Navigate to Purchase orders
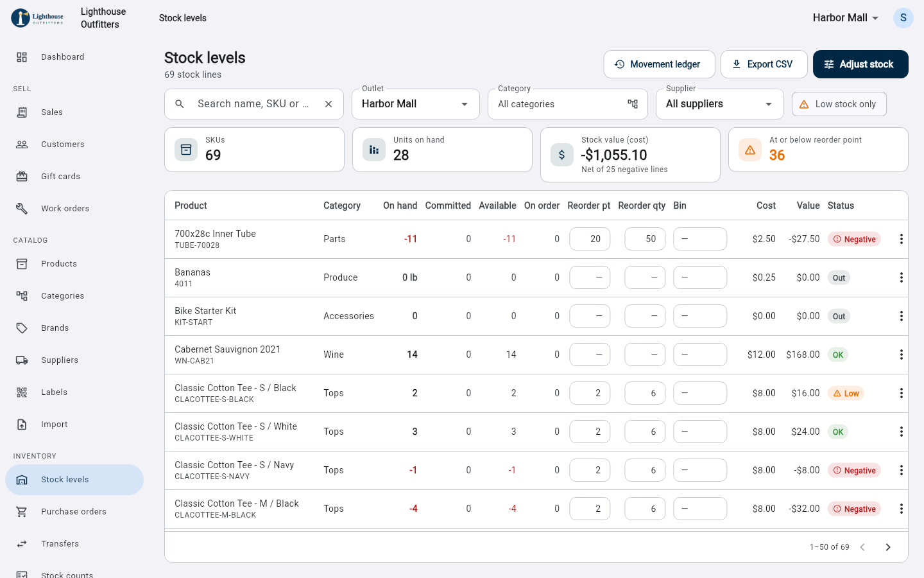 (74, 512)
